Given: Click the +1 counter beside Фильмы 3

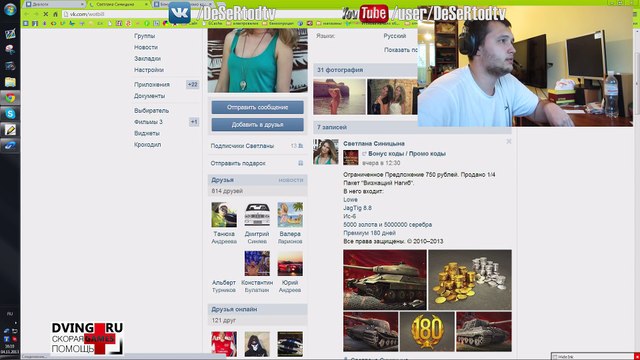Looking at the screenshot, I should click(194, 122).
